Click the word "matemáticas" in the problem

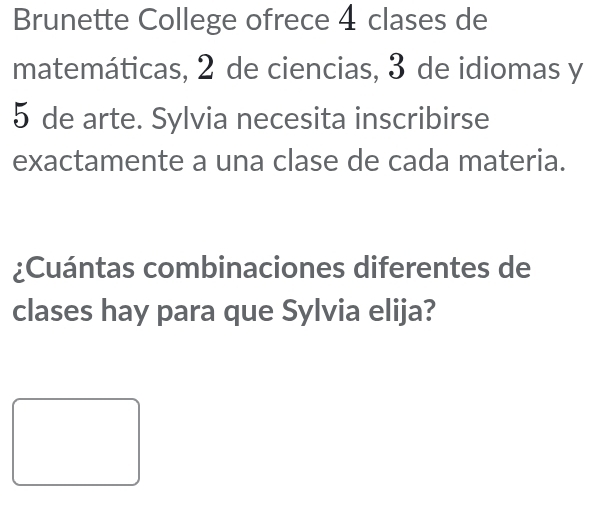tap(103, 70)
